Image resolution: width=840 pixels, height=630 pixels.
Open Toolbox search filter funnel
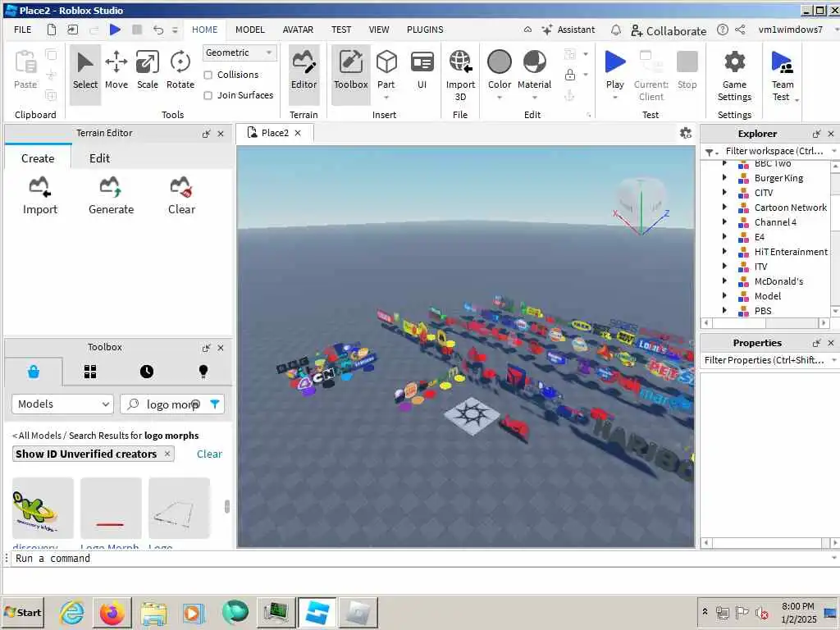(x=215, y=404)
